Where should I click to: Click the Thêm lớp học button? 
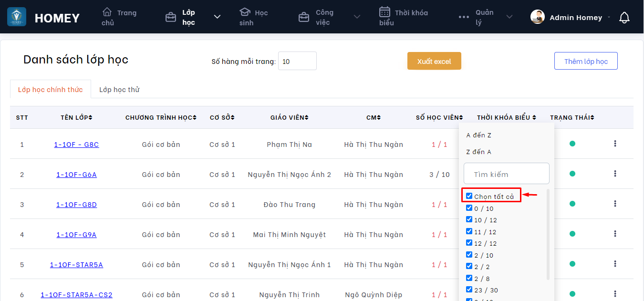point(586,61)
